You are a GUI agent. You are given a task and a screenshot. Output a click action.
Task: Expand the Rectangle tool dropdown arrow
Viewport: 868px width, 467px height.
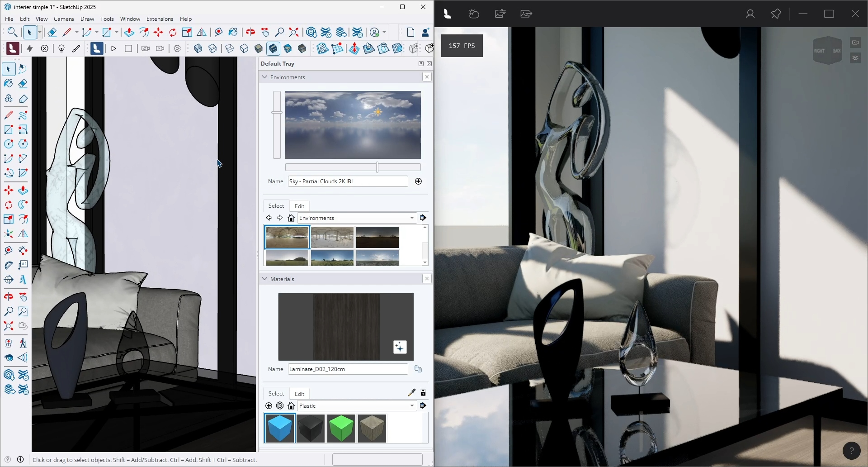click(x=116, y=32)
